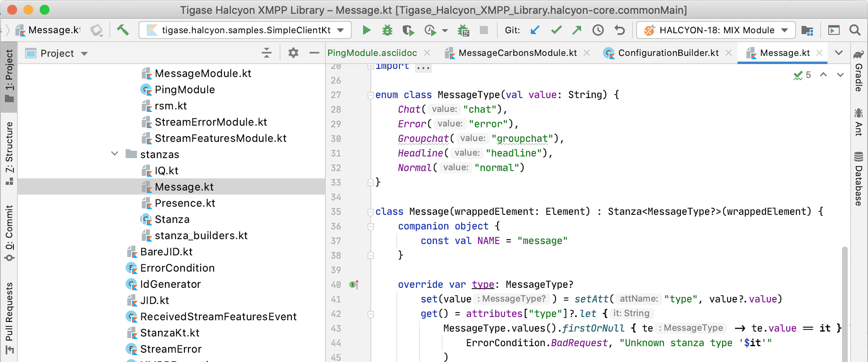Click the green Run button
Screen dimensions: 868x362
(366, 30)
